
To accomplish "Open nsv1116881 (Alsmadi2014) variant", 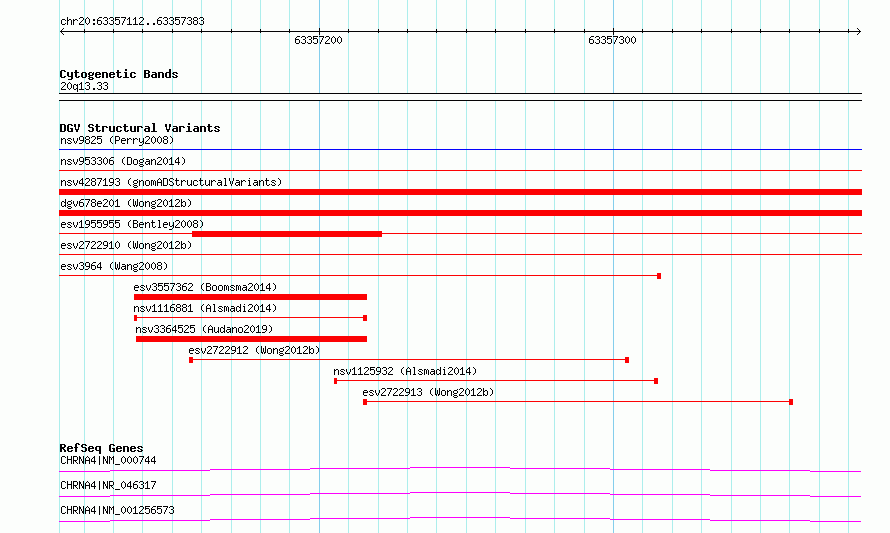I will pos(205,308).
